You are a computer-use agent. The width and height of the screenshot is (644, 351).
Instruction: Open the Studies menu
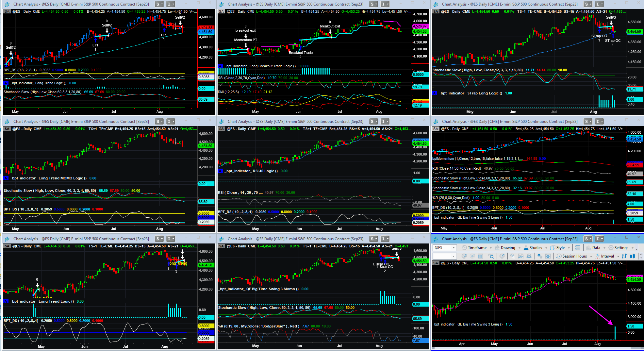click(536, 248)
